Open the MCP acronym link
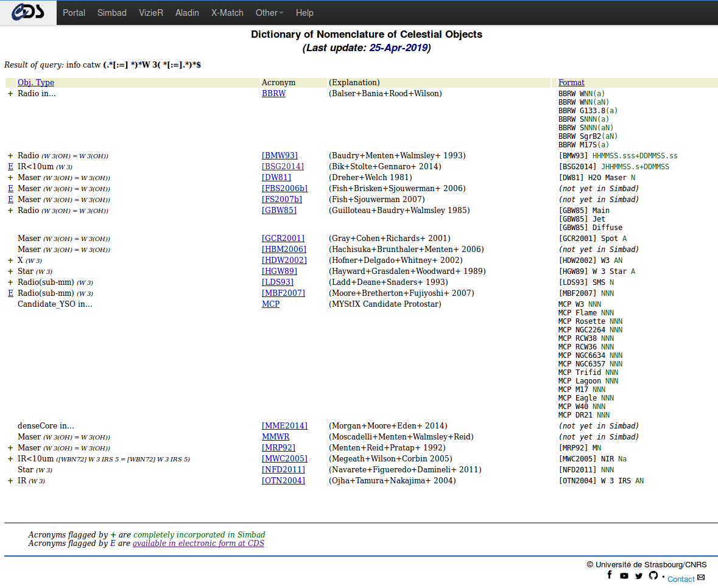The width and height of the screenshot is (718, 588). 270,304
